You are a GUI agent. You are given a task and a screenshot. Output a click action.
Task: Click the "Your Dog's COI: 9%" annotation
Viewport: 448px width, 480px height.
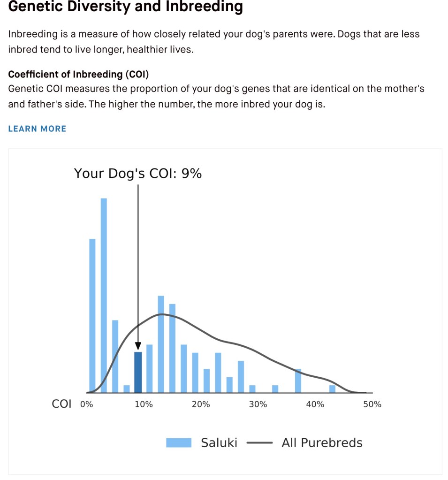pyautogui.click(x=138, y=174)
